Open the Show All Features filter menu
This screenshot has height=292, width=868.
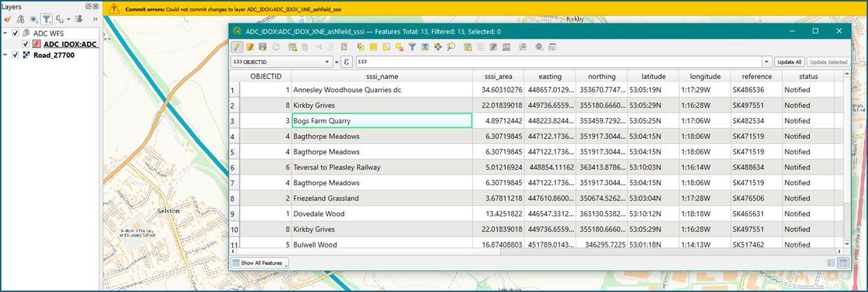[259, 263]
